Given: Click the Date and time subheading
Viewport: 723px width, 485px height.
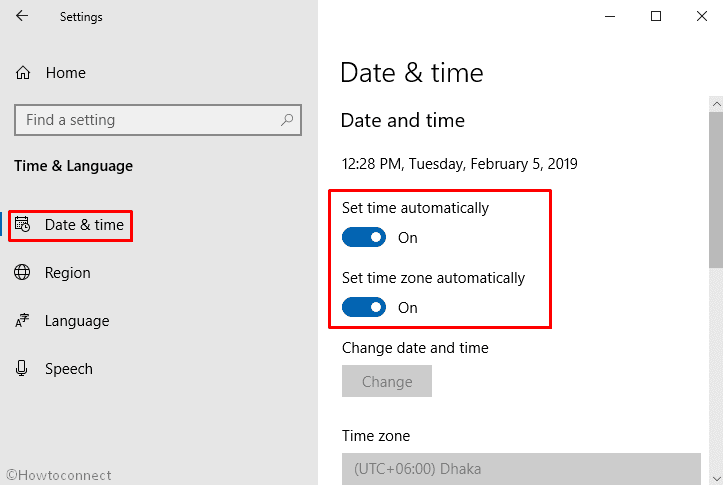Looking at the screenshot, I should pyautogui.click(x=403, y=120).
